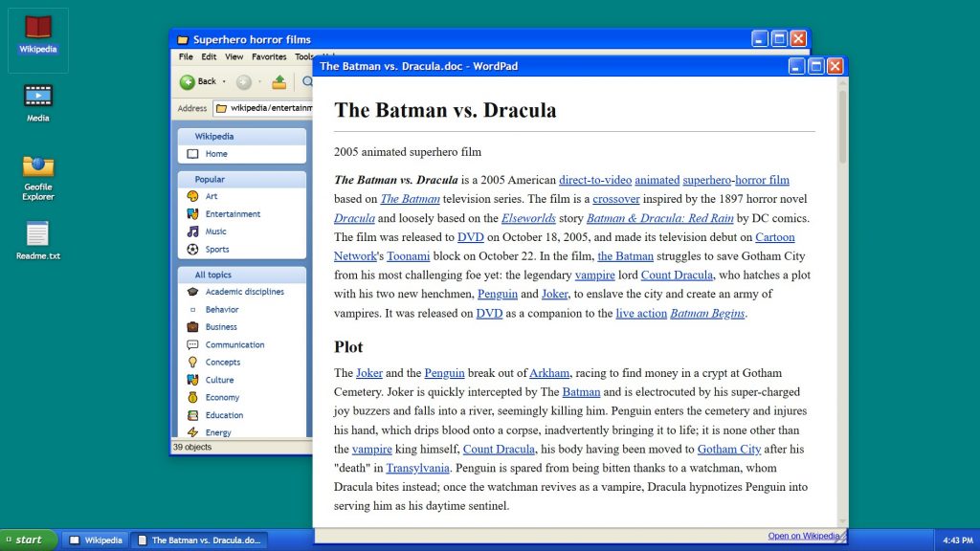This screenshot has width=980, height=551.
Task: Open the Readme.txt file icon
Action: (37, 240)
